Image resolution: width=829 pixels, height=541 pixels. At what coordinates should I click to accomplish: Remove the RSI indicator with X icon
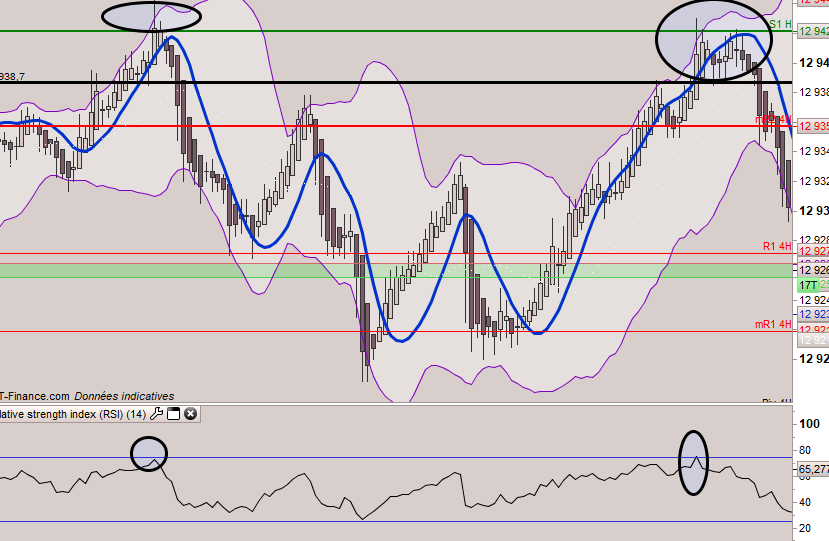(x=190, y=414)
